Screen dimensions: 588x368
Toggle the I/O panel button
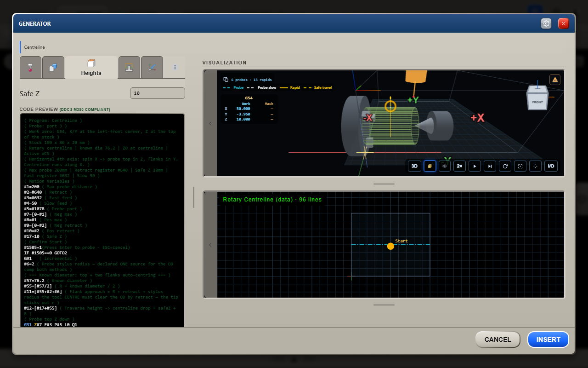(x=551, y=166)
